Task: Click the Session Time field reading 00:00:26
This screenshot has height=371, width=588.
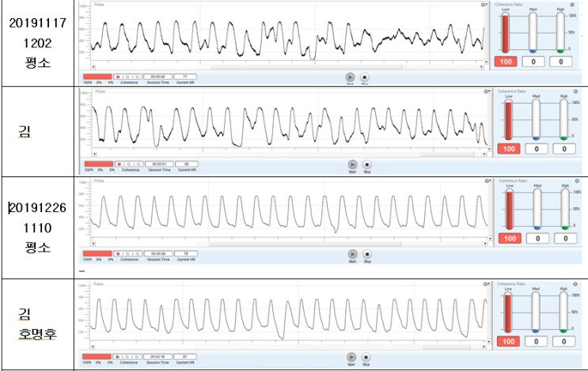Action: click(158, 254)
